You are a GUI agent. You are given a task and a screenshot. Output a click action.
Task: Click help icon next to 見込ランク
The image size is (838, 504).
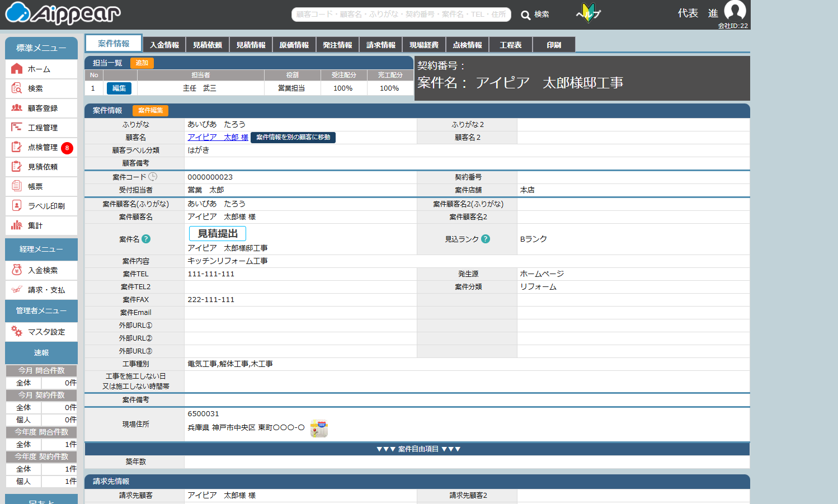(486, 239)
